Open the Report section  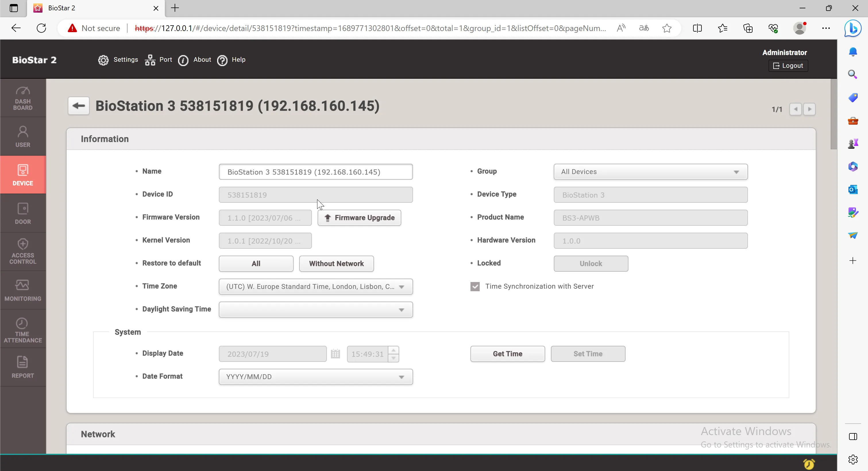(23, 367)
